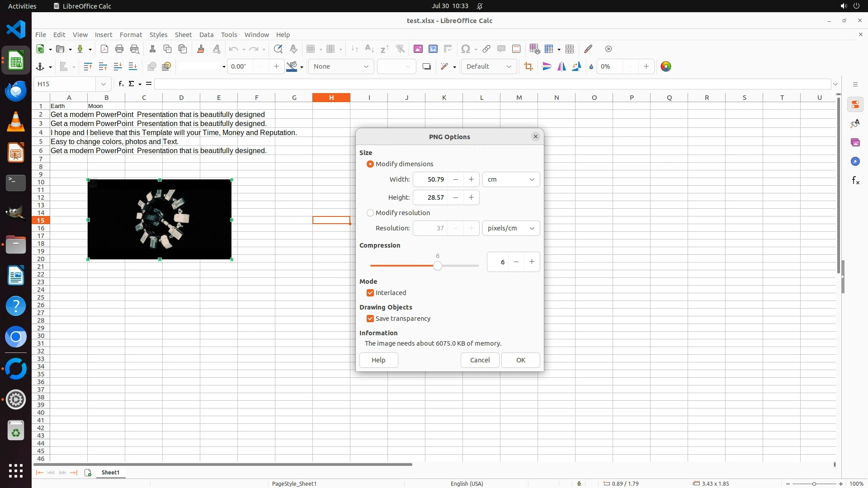Click the Cut scissors icon
The height and width of the screenshot is (488, 868).
(x=152, y=49)
